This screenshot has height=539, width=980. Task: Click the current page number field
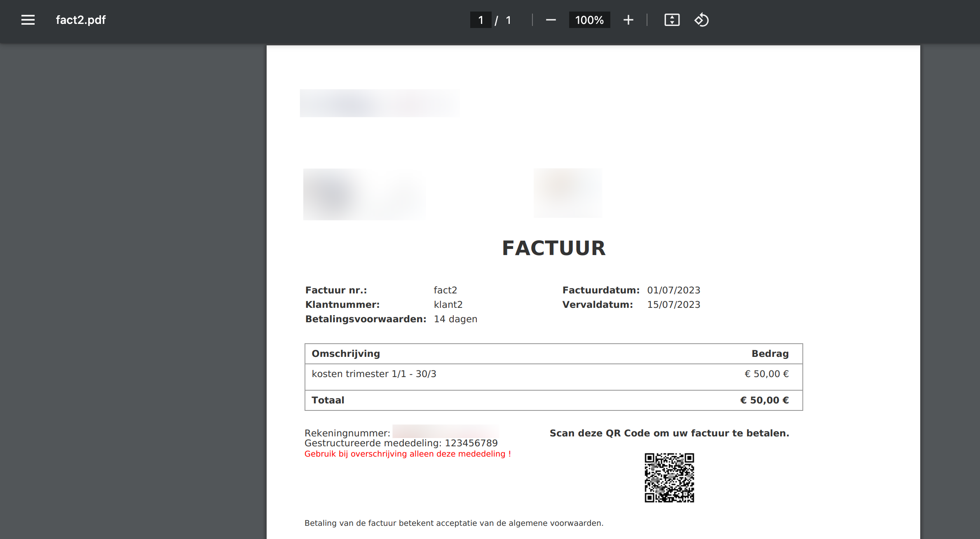click(x=481, y=20)
